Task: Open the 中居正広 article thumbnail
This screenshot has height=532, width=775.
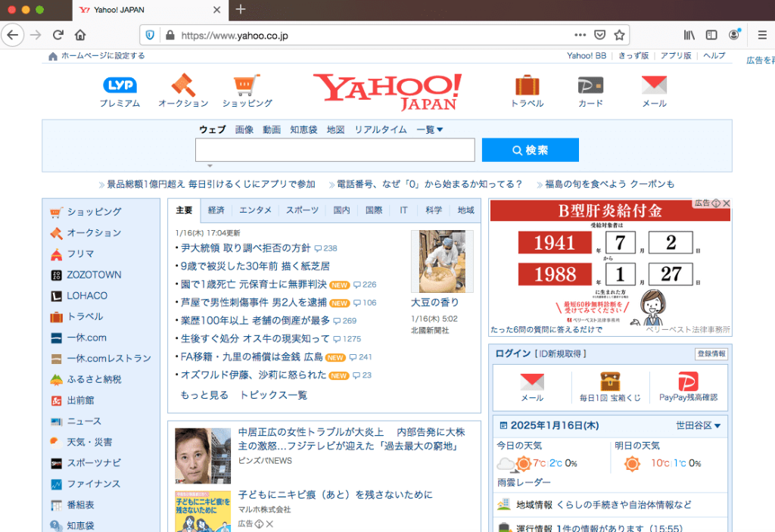Action: 203,456
